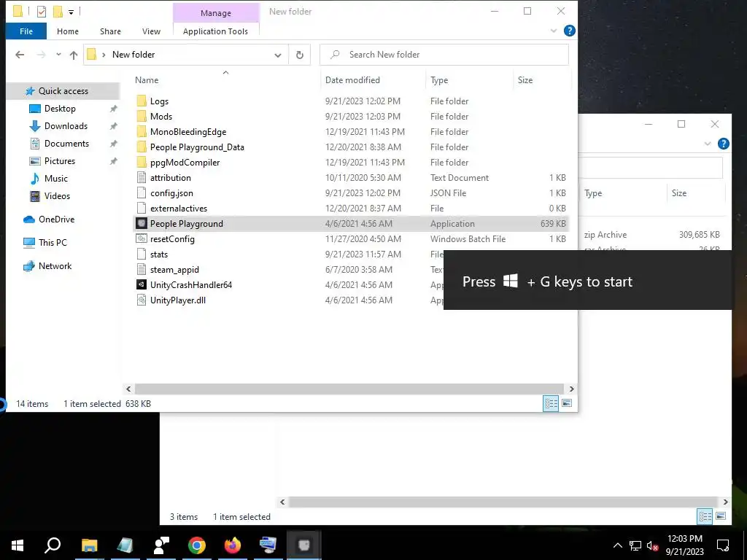747x560 pixels.
Task: Click the steam_appid file icon
Action: (x=142, y=270)
